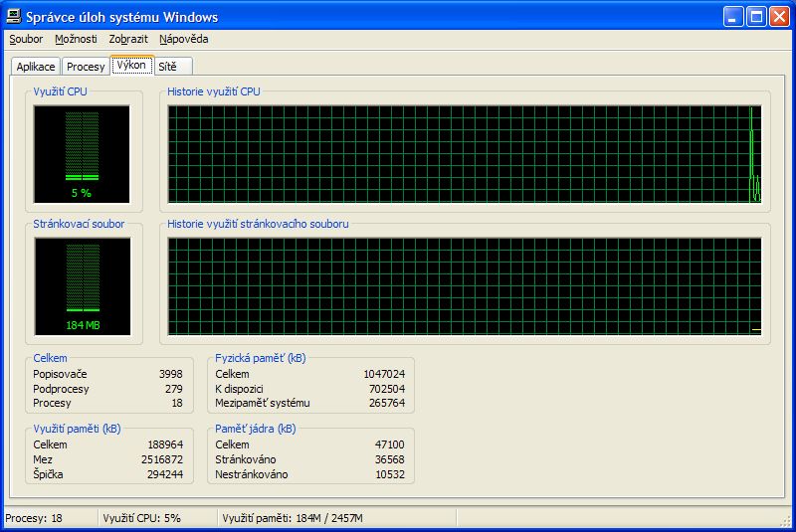Open the Nápověda menu
796x532 pixels.
pyautogui.click(x=183, y=39)
